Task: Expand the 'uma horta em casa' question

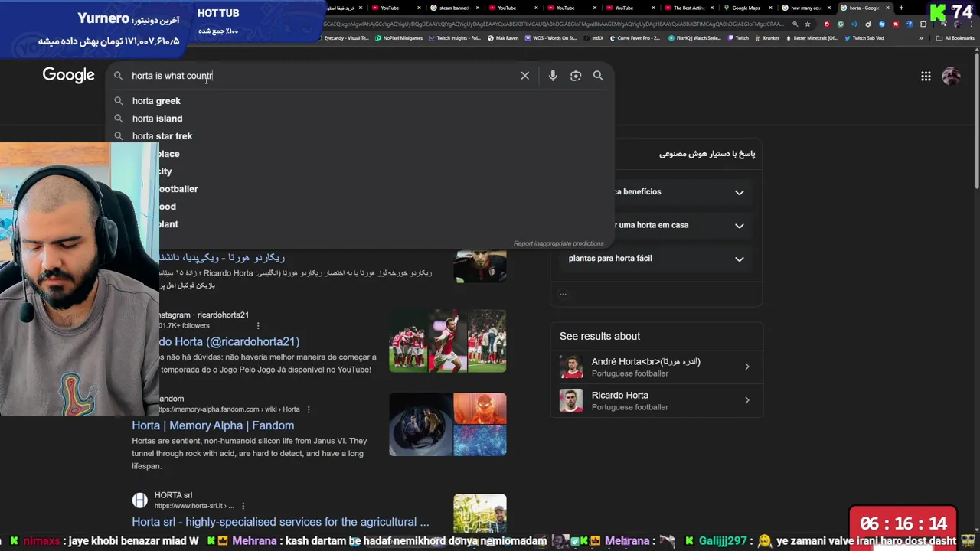Action: [656, 225]
